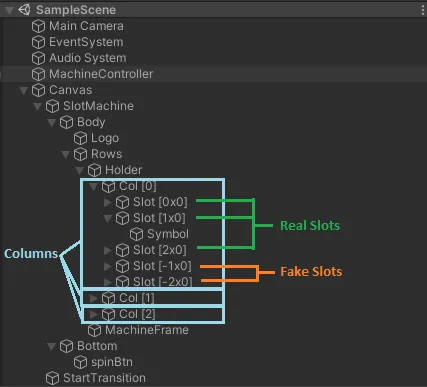Select the Holder text label
Screen dimensions: 427x387
click(x=123, y=170)
